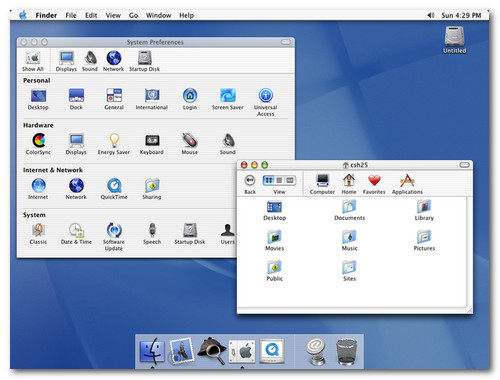Open Displays in the Hardware section

[x=76, y=144]
